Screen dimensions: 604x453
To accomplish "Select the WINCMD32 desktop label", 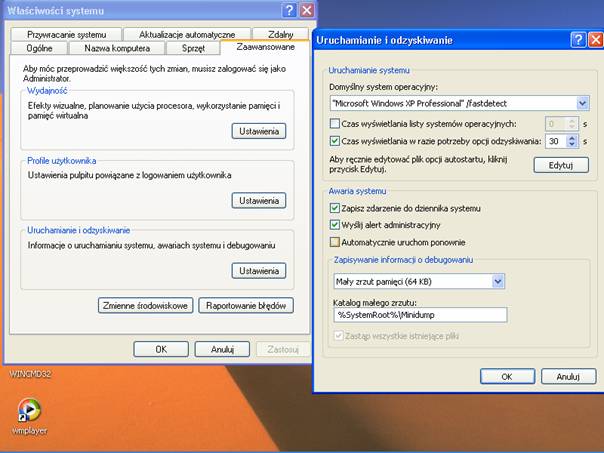I will coord(30,374).
